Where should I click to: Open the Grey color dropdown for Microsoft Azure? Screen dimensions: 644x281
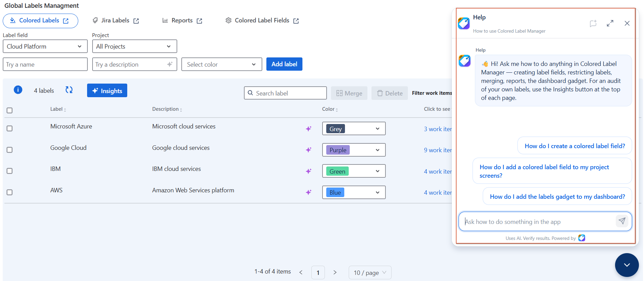tap(354, 129)
